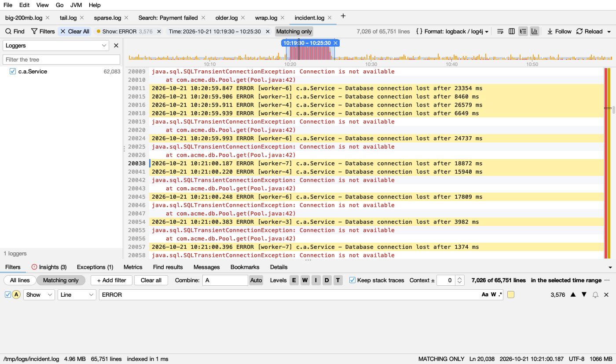616x364 pixels.
Task: Open the File menu
Action: (x=8, y=5)
